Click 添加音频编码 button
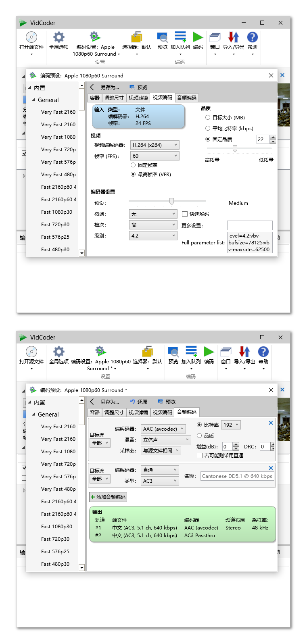Image resolution: width=307 pixels, height=644 pixels. tap(108, 497)
